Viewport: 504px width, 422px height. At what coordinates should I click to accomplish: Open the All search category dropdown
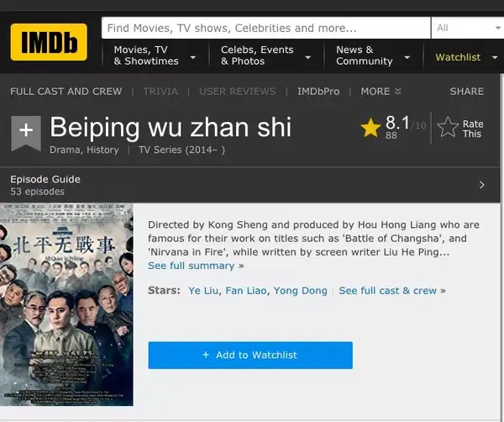click(465, 28)
